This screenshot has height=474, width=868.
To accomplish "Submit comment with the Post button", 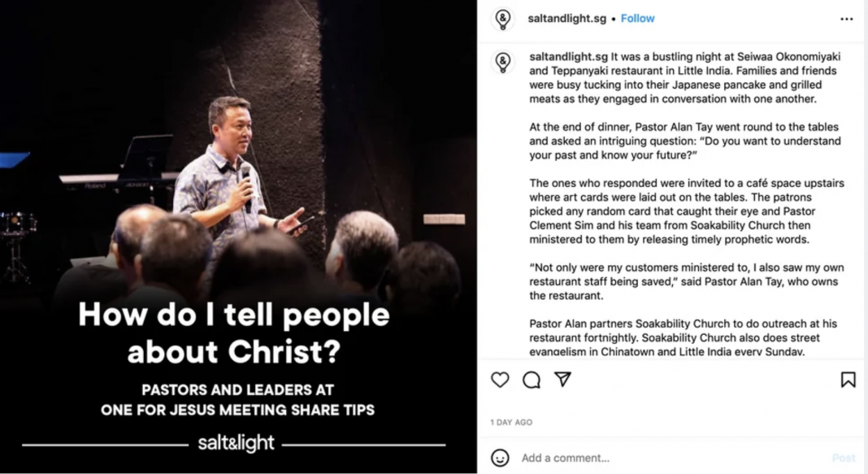I will pyautogui.click(x=844, y=458).
